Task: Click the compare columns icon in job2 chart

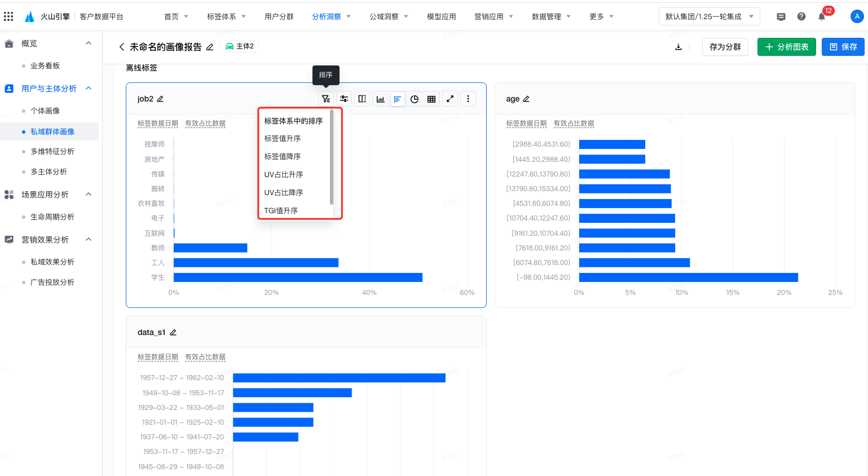Action: (362, 99)
